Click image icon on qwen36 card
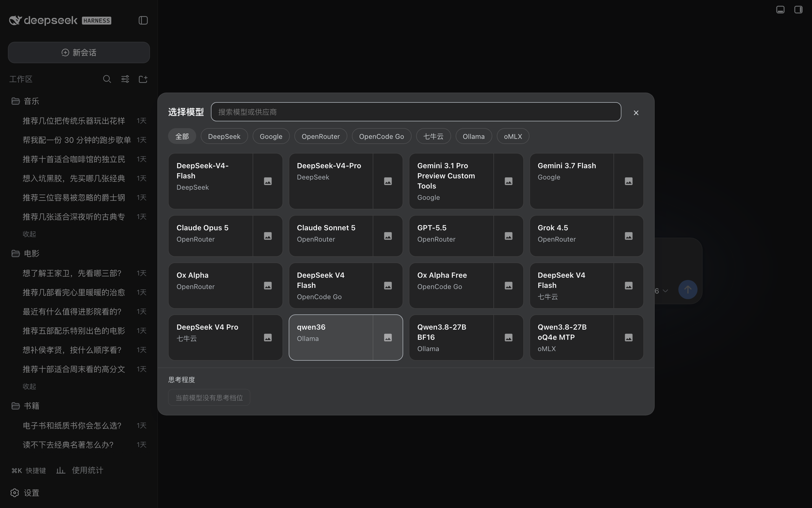The width and height of the screenshot is (812, 508). (x=388, y=337)
